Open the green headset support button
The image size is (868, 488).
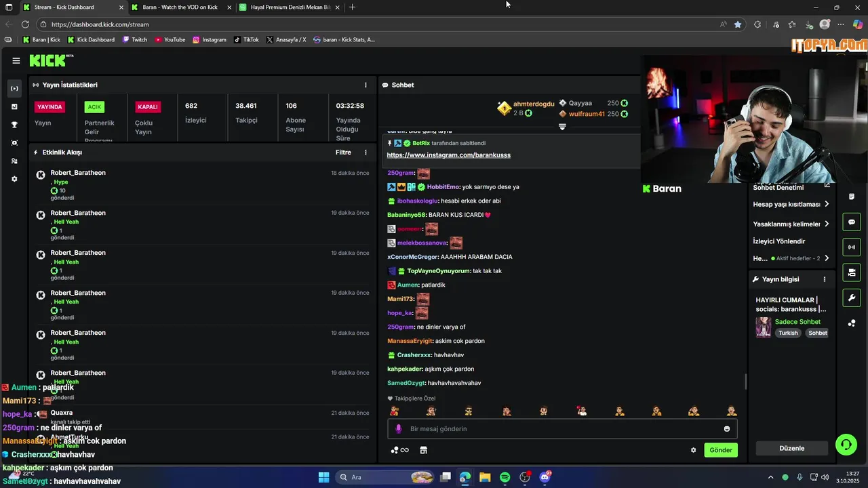846,445
